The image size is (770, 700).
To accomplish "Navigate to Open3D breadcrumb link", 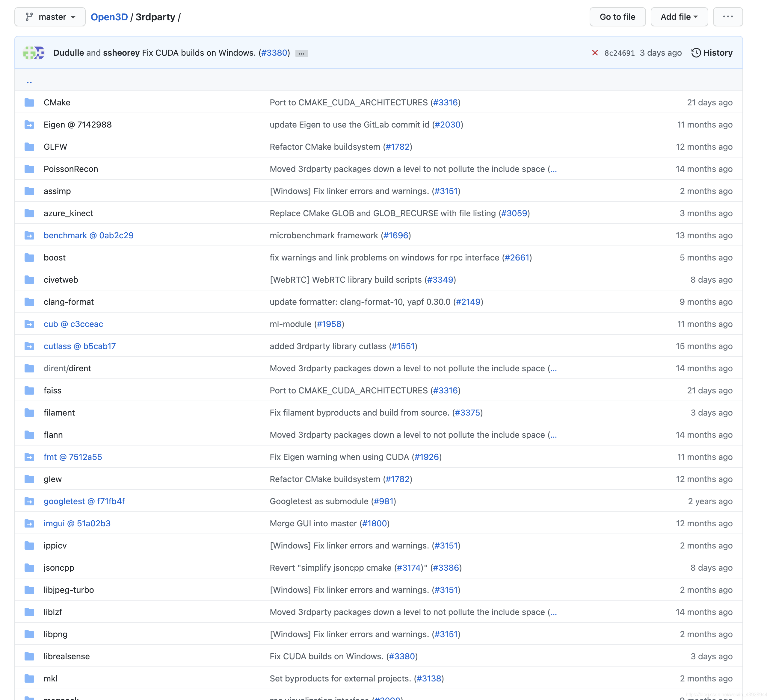I will click(x=109, y=17).
